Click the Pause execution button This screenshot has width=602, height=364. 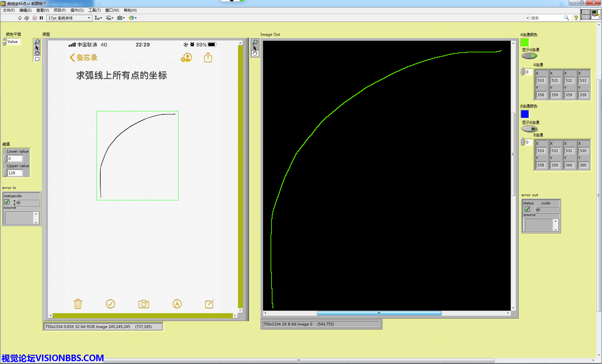41,18
